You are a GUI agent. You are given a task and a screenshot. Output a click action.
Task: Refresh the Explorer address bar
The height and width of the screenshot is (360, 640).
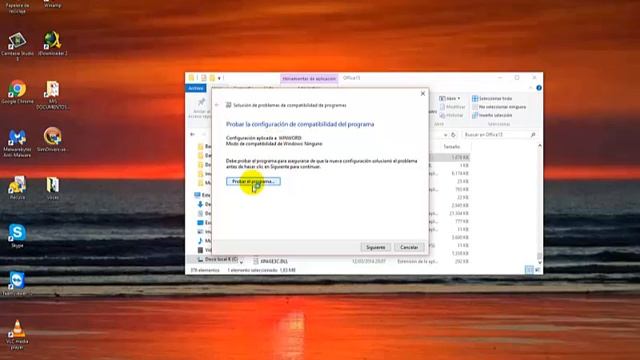point(453,135)
